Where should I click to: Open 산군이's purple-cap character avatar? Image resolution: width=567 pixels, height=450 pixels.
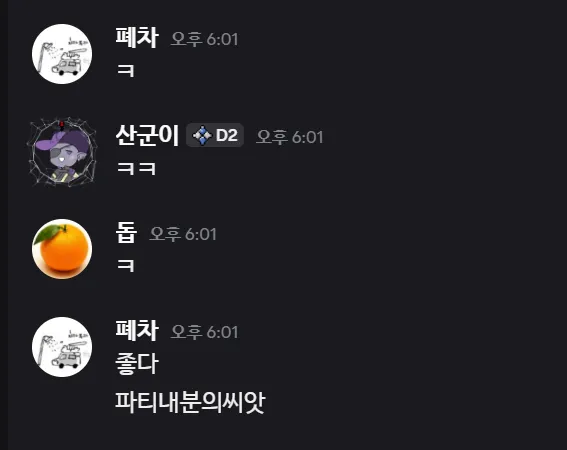point(62,152)
